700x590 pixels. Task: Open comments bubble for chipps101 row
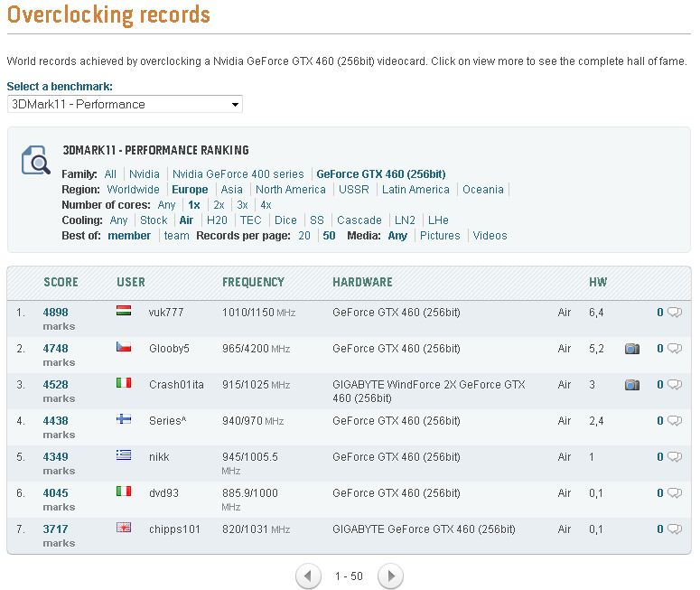675,529
